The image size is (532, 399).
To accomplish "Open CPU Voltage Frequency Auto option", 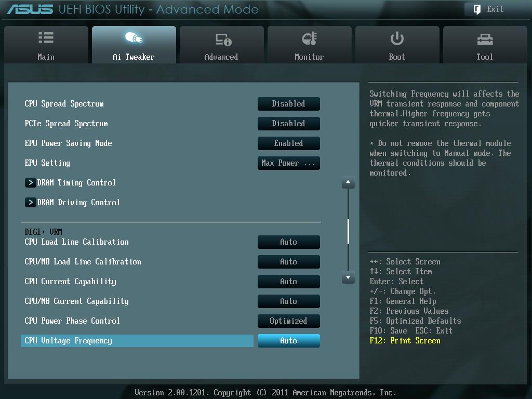I will (x=288, y=341).
